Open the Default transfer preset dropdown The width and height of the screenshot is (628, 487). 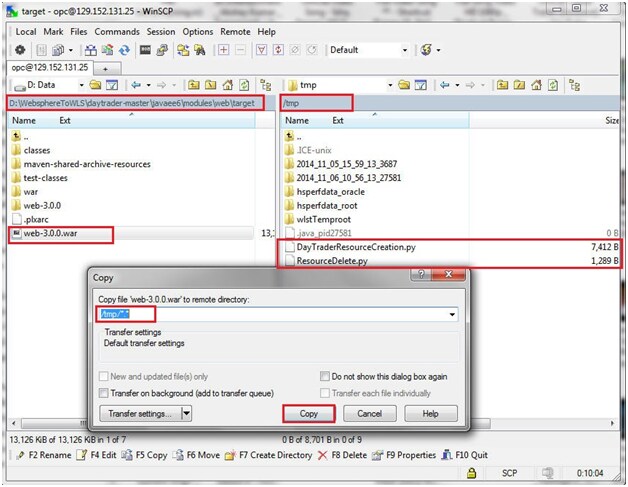(x=405, y=50)
